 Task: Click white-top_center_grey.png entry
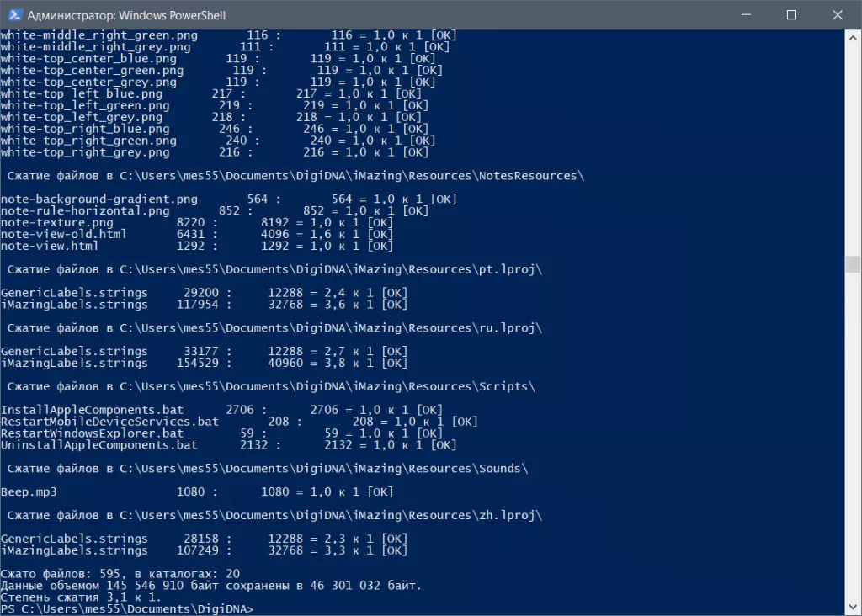point(218,82)
